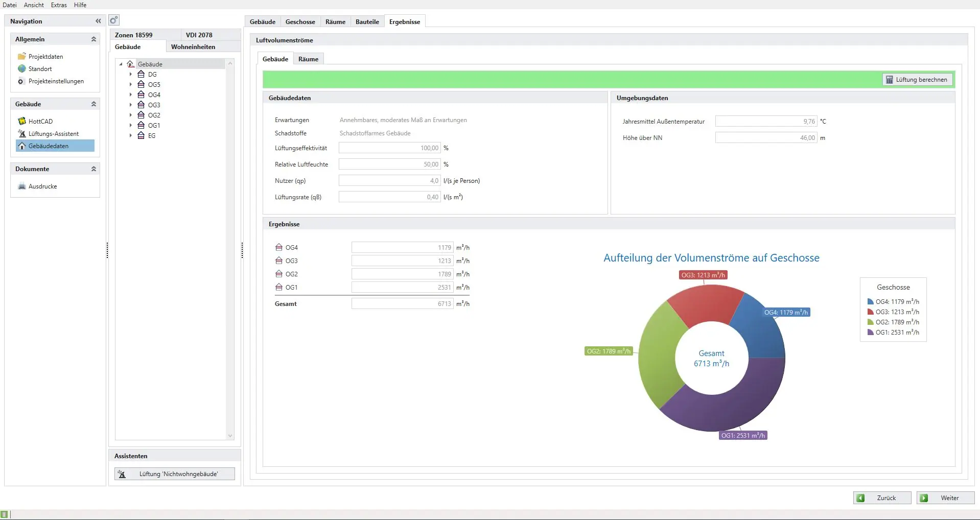Open Projekteinstellungen settings item
The height and width of the screenshot is (520, 980).
tap(56, 81)
